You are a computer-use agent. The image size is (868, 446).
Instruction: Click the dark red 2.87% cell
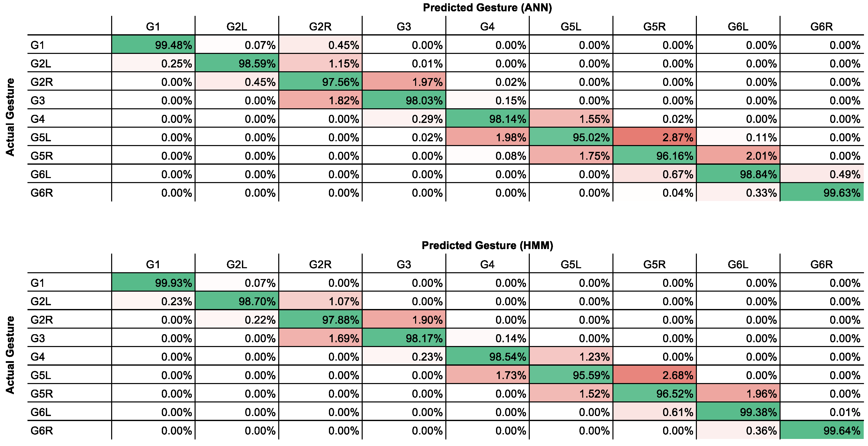pyautogui.click(x=654, y=137)
